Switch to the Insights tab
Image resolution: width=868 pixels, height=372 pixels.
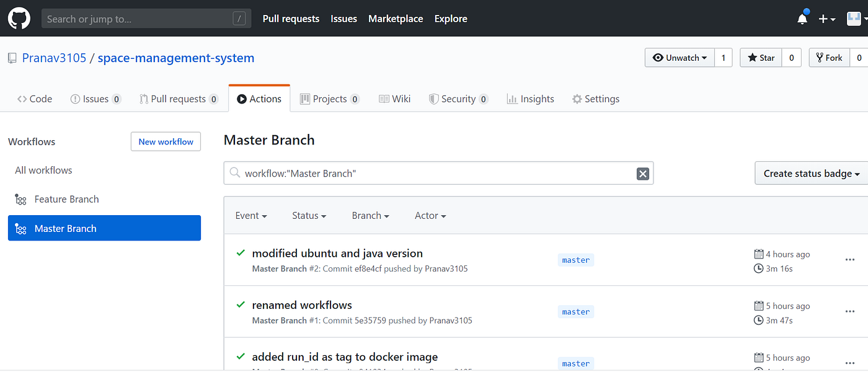coord(530,99)
